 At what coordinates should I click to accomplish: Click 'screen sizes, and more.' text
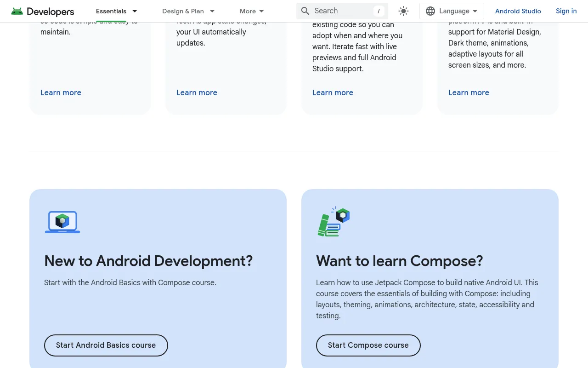(487, 65)
